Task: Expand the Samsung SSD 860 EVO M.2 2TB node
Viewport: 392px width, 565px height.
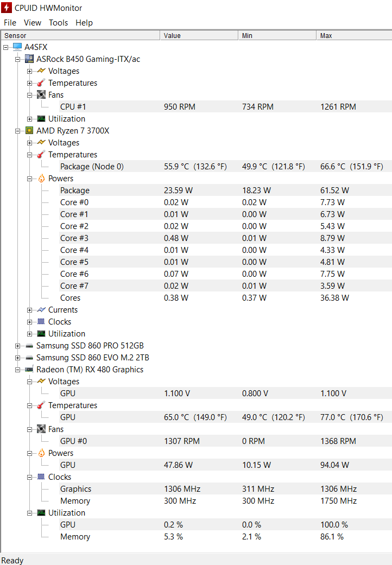Action: (x=17, y=358)
